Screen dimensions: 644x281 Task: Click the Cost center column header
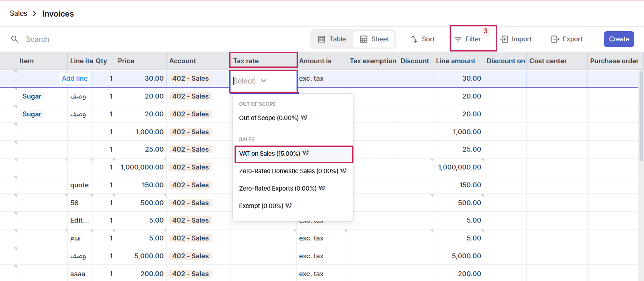pos(557,61)
